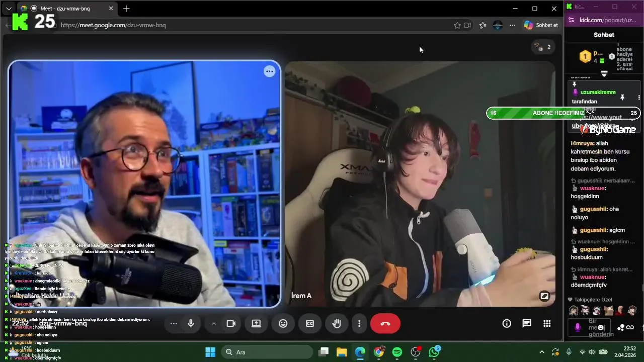The image size is (644, 362).
Task: Open meeting details info icon
Action: pos(507,324)
